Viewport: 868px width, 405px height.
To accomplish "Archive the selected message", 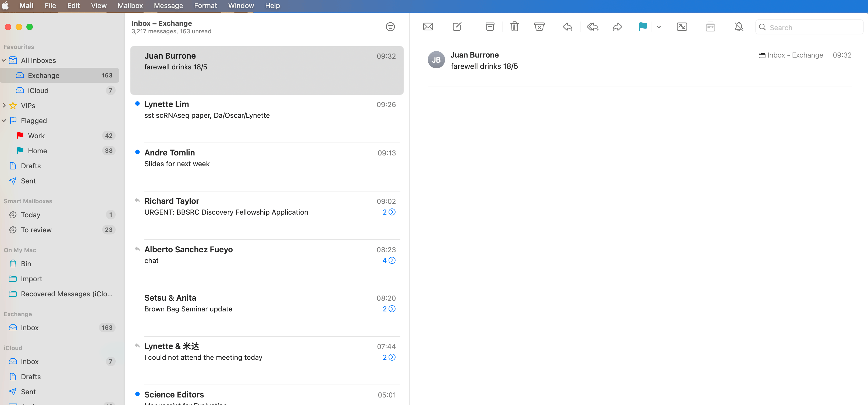I will pyautogui.click(x=490, y=27).
